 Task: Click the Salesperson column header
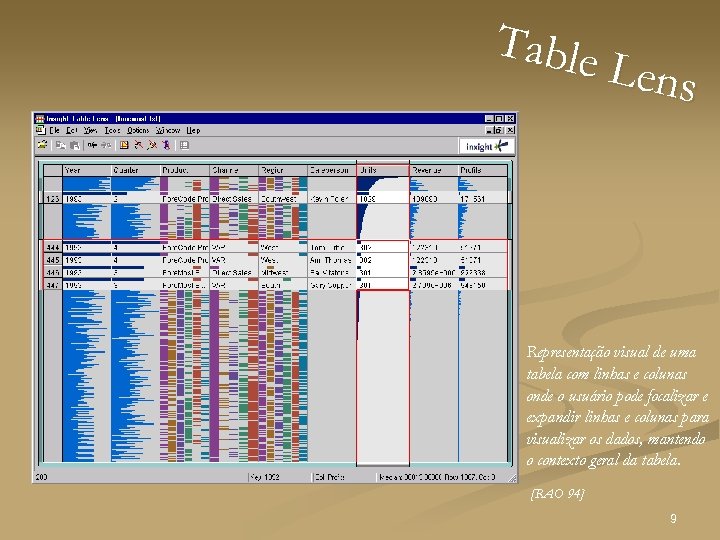(332, 170)
